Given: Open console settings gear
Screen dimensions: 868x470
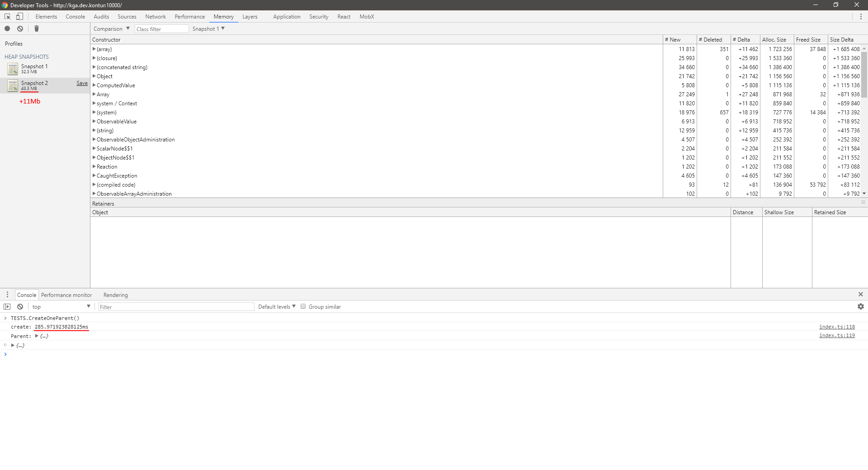Looking at the screenshot, I should click(861, 306).
